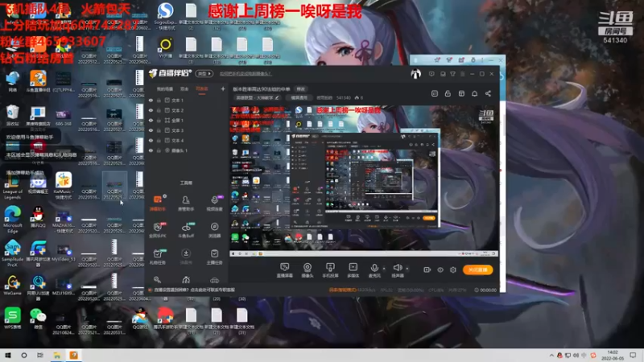Hide the 摄像头 1 source
The width and height of the screenshot is (644, 362).
(x=151, y=150)
